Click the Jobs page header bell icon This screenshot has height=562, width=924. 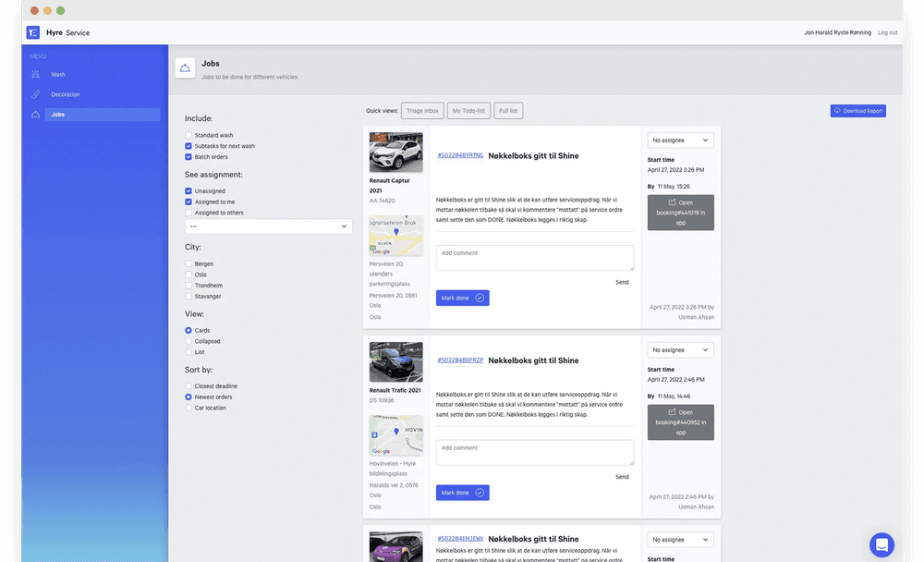(x=185, y=68)
